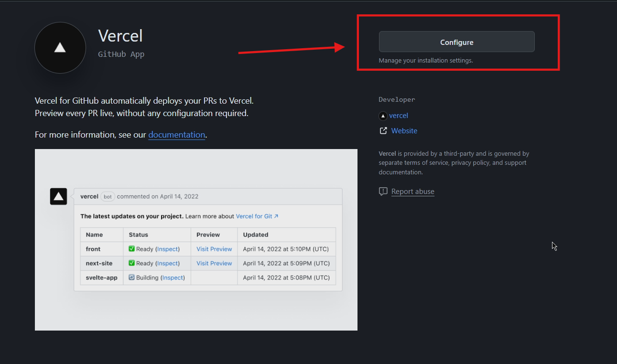The image size is (617, 364).
Task: Click the external-link icon beside Website
Action: [x=383, y=131]
